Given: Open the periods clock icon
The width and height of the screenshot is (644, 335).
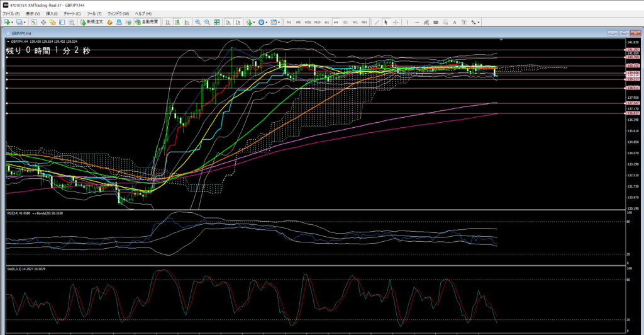Looking at the screenshot, I should coord(261,22).
